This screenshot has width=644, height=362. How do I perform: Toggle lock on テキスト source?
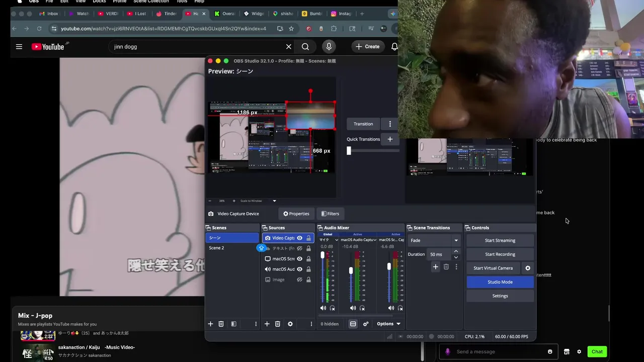(308, 248)
